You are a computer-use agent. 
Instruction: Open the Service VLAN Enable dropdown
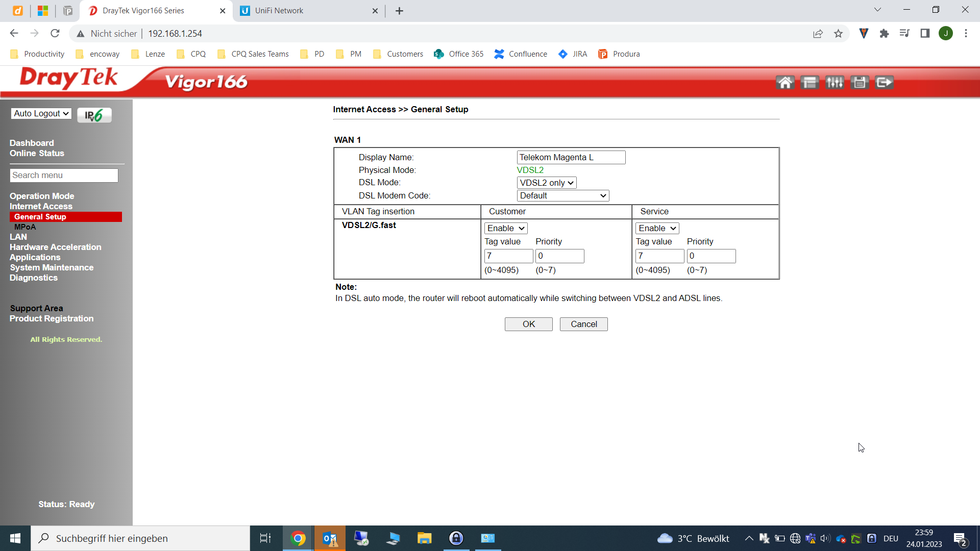pos(657,228)
